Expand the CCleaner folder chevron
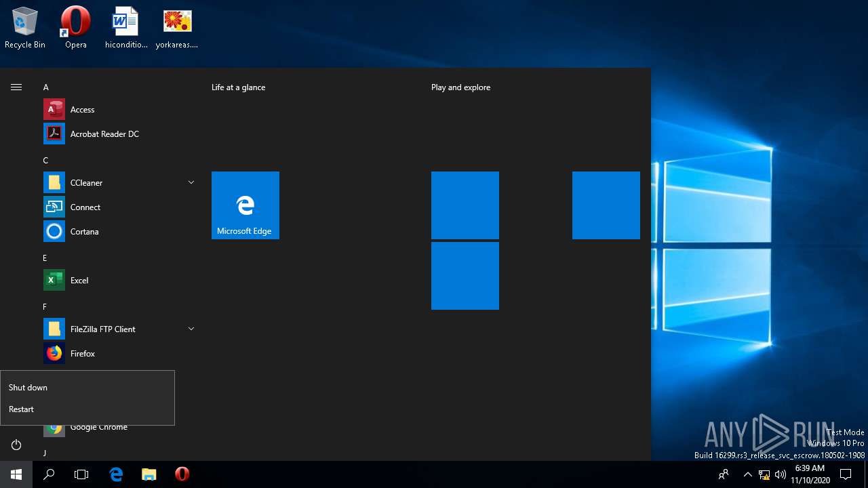868x488 pixels. (191, 182)
